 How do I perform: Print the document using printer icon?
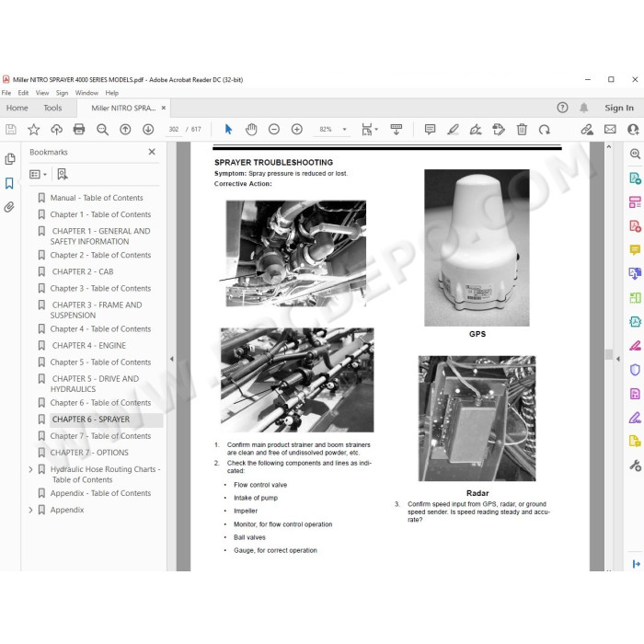[x=79, y=130]
